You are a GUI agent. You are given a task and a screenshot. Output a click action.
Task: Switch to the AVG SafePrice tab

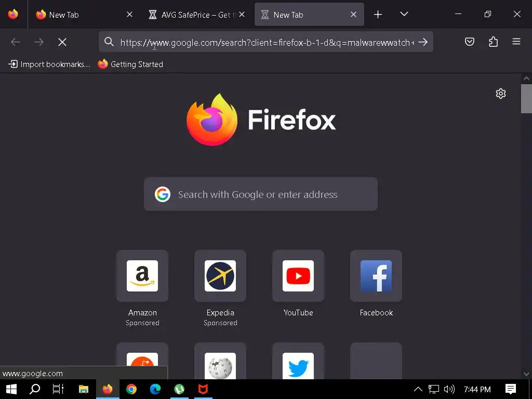click(x=196, y=15)
